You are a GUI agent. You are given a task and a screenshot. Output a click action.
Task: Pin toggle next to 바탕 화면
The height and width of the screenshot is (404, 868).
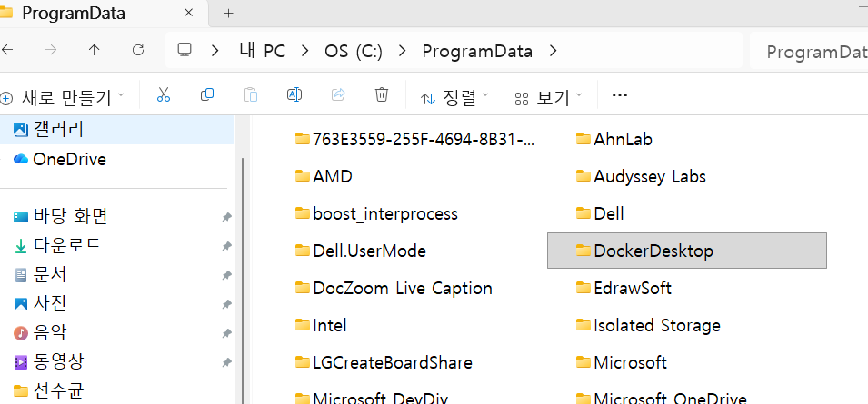(226, 218)
